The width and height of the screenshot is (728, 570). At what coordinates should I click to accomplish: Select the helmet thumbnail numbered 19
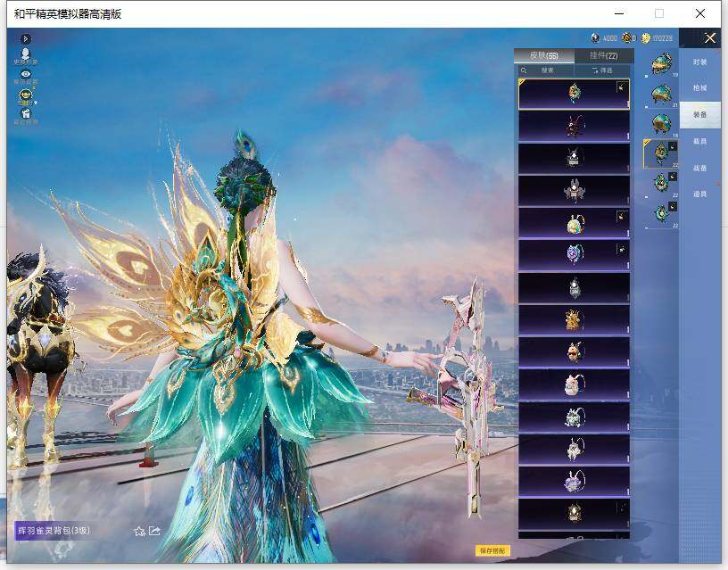pos(661,64)
